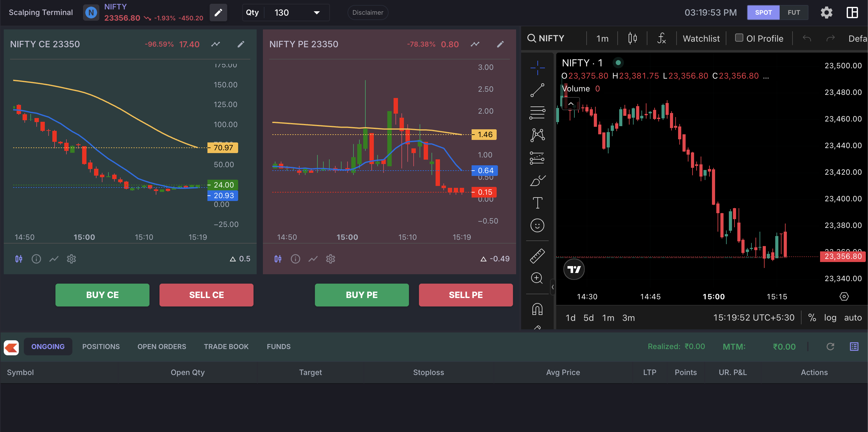Open the chart style candles icon
Viewport: 868px width, 432px height.
(x=632, y=38)
